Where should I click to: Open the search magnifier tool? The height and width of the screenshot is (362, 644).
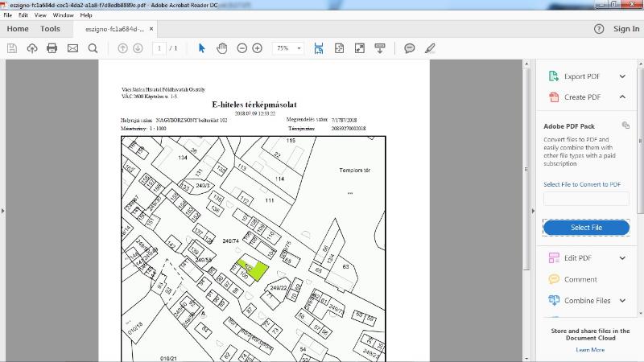93,48
